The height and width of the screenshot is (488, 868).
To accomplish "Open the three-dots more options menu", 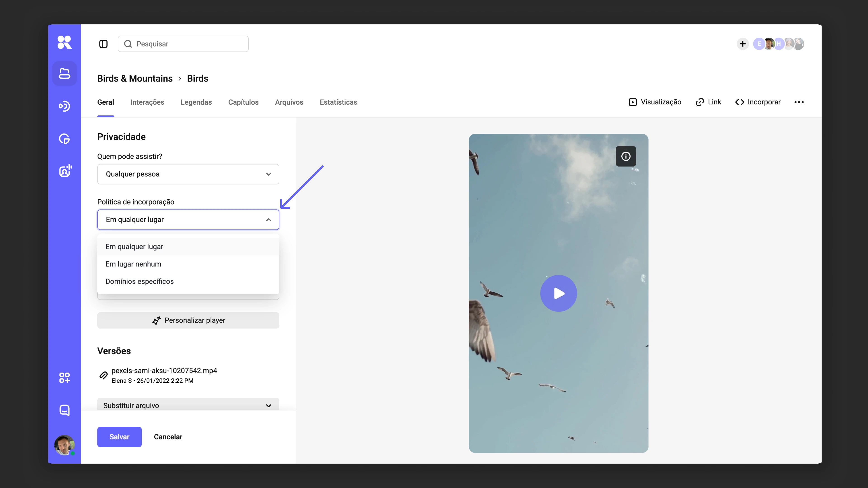I will pos(799,102).
